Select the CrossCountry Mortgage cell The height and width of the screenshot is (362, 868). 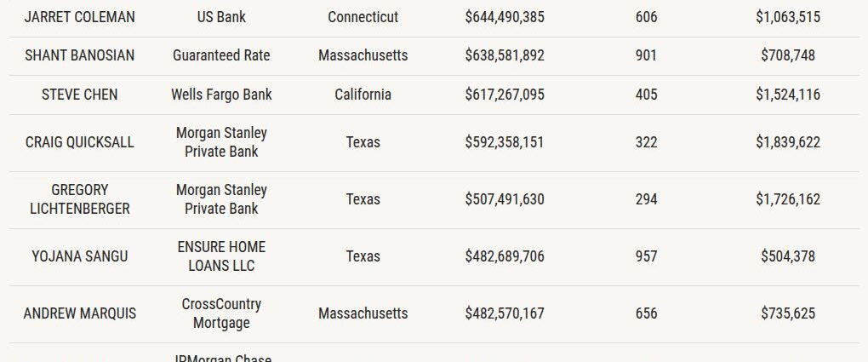pos(221,313)
